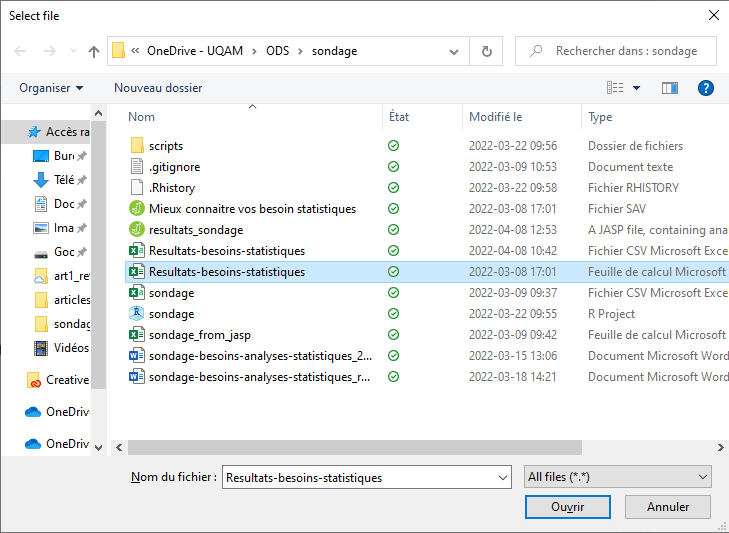729x533 pixels.
Task: Select the sondage R Project file icon
Action: (x=137, y=313)
